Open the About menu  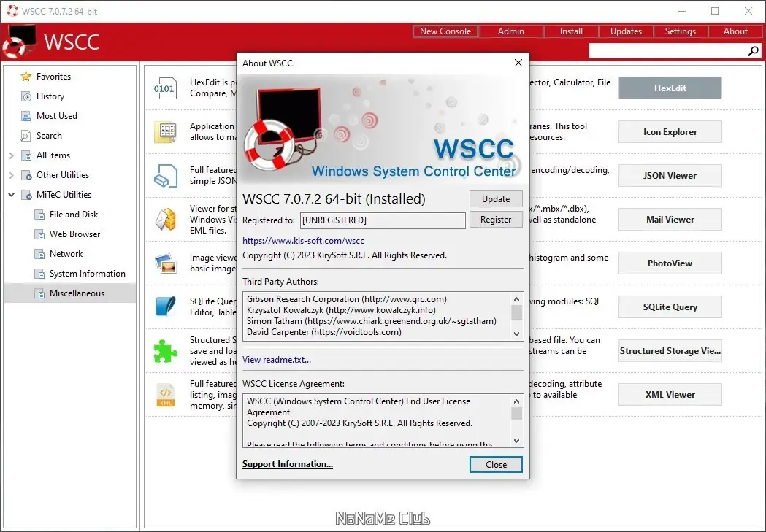(x=735, y=31)
